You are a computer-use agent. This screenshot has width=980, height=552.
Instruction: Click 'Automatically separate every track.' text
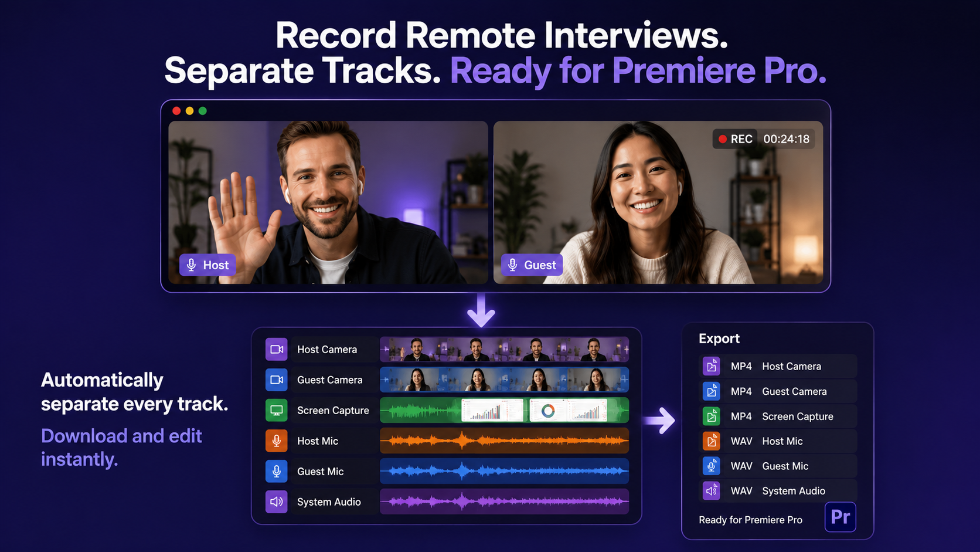pos(134,392)
